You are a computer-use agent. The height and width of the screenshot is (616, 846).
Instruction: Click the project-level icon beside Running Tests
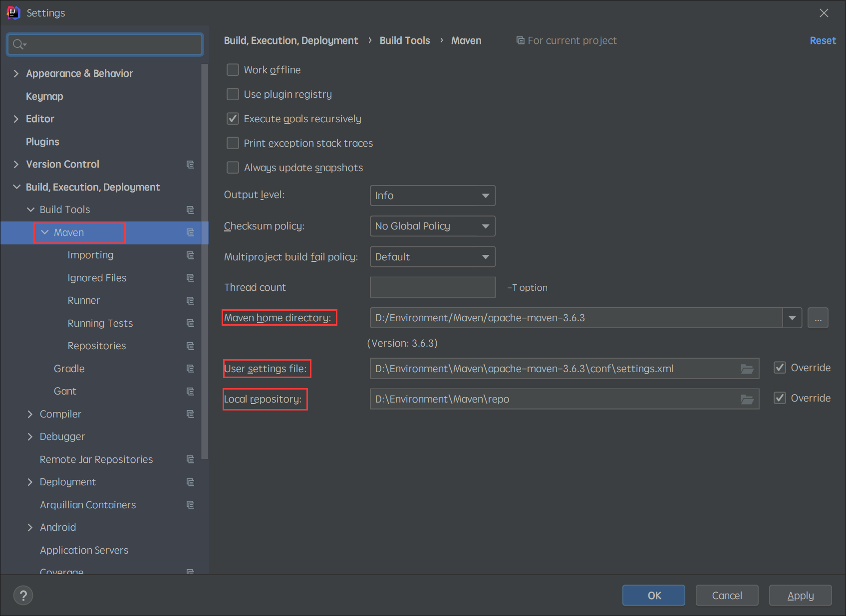click(x=190, y=323)
